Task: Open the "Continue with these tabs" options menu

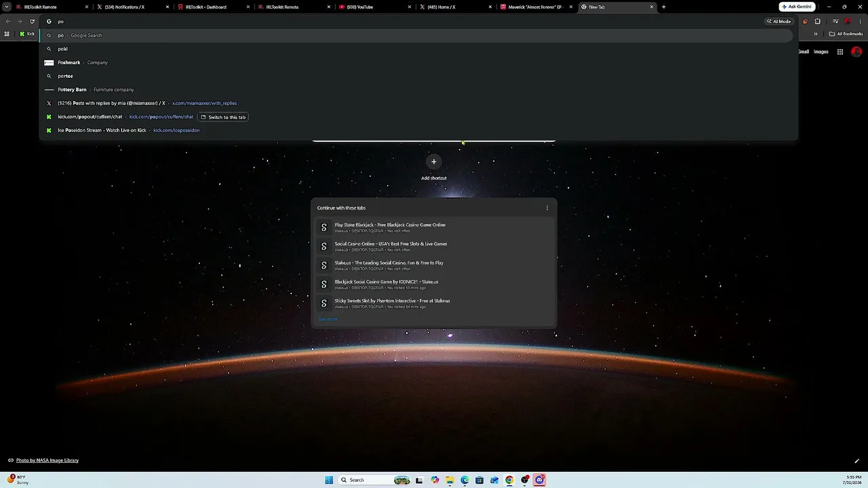Action: pyautogui.click(x=547, y=208)
